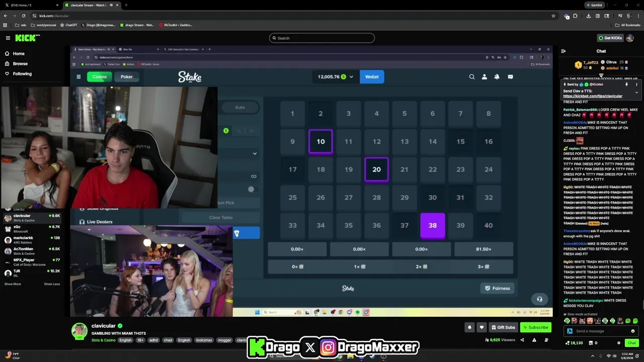The height and width of the screenshot is (362, 644).
Task: Expand the pinned Kicklet message chevron
Action: coord(636,93)
